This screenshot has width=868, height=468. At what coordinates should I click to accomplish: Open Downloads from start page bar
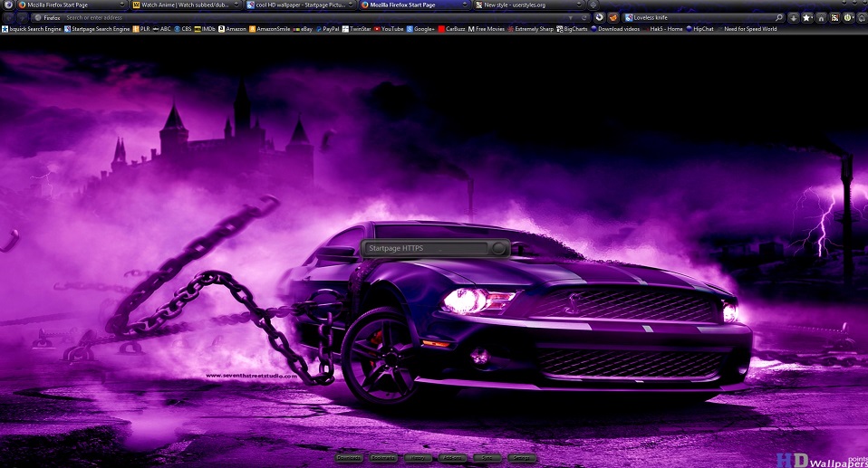click(350, 458)
